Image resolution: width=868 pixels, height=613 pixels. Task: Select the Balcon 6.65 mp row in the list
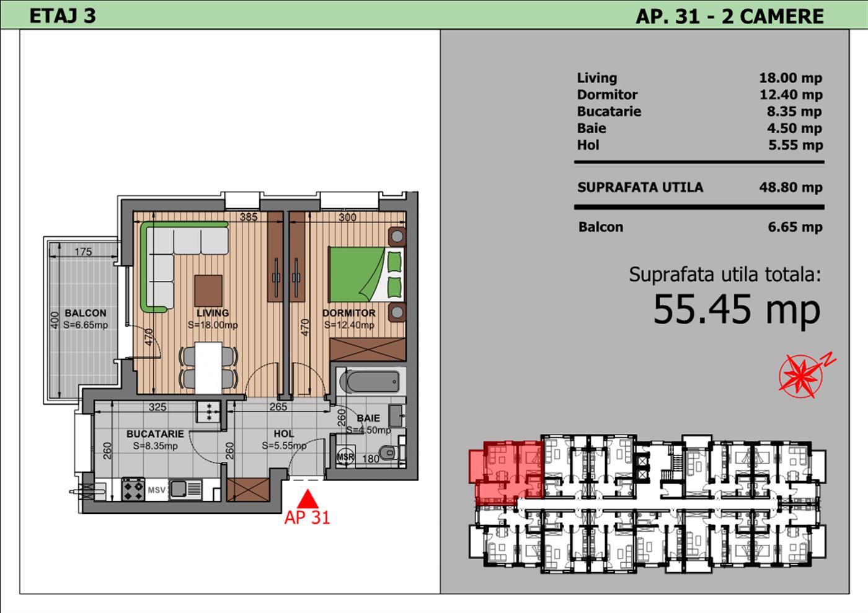tap(699, 227)
